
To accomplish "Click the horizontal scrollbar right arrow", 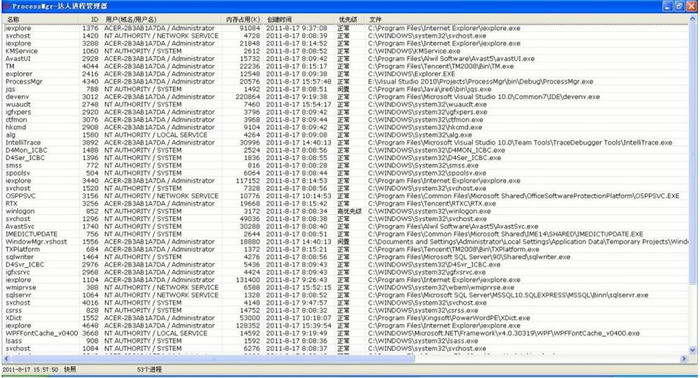I will pos(684,358).
